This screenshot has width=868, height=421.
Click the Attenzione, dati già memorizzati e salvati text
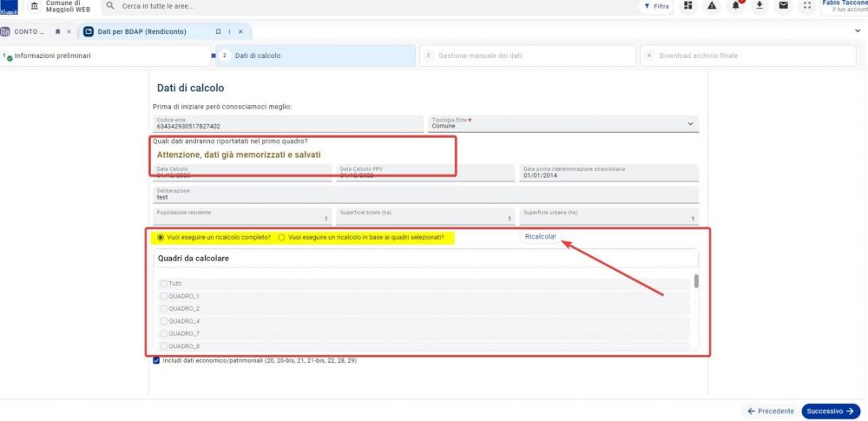(x=239, y=155)
